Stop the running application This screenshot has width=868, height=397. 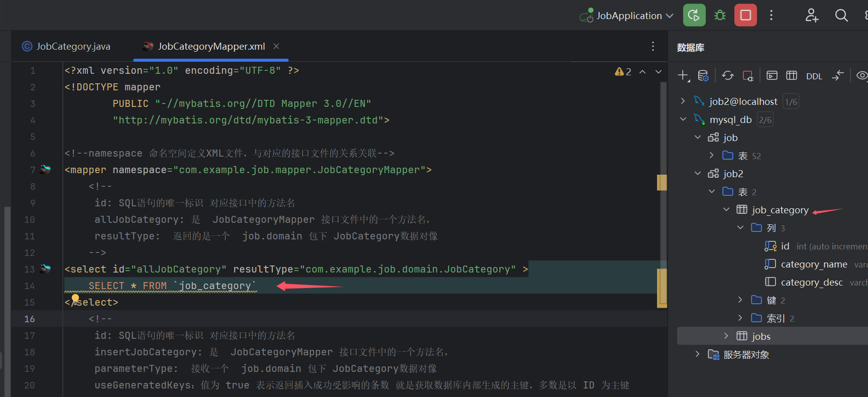[x=745, y=16]
